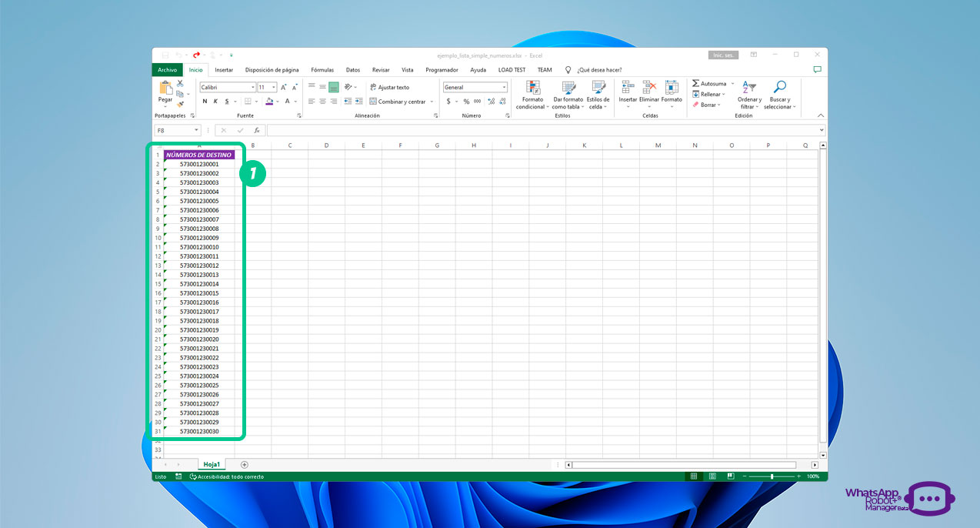Click the decrease indent icon
This screenshot has width=980, height=528.
point(348,102)
